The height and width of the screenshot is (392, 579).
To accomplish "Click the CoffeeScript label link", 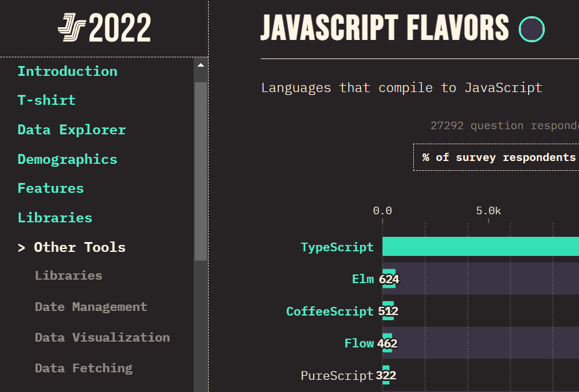I will (x=330, y=312).
